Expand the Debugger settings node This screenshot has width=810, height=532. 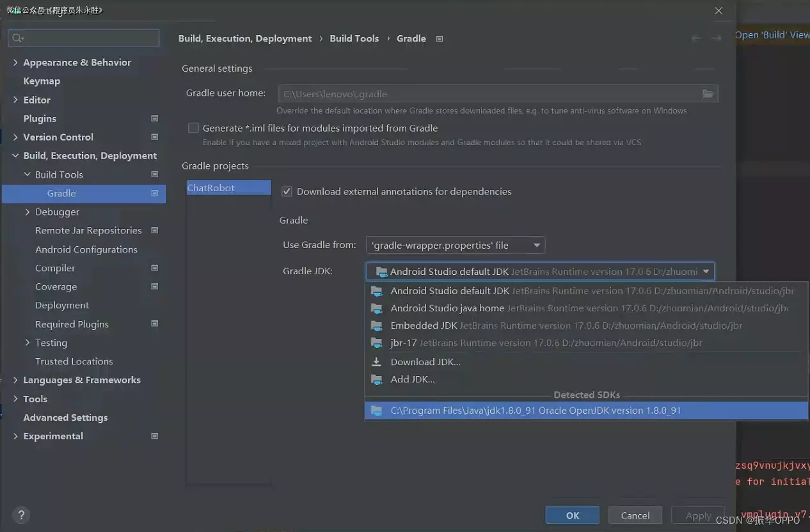[28, 212]
